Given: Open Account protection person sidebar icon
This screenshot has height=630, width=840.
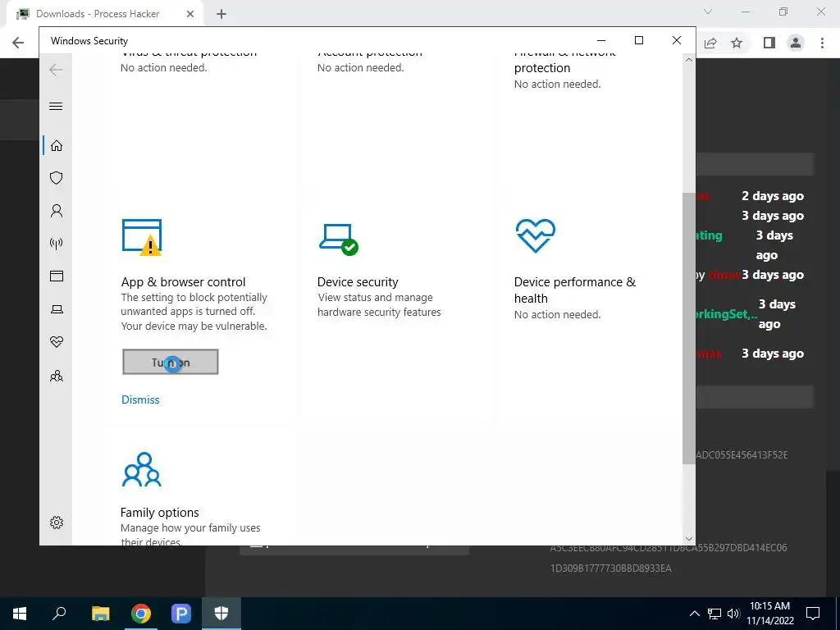Looking at the screenshot, I should pos(57,211).
